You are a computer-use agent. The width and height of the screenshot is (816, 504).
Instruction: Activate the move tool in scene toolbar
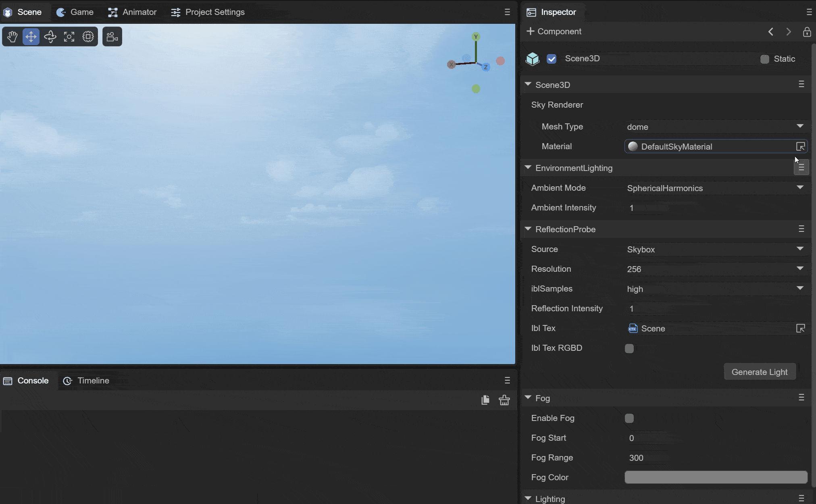[x=31, y=37]
